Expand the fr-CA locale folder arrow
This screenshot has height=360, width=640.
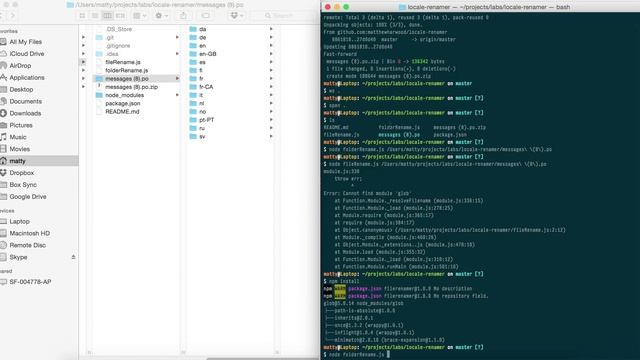pyautogui.click(x=271, y=87)
